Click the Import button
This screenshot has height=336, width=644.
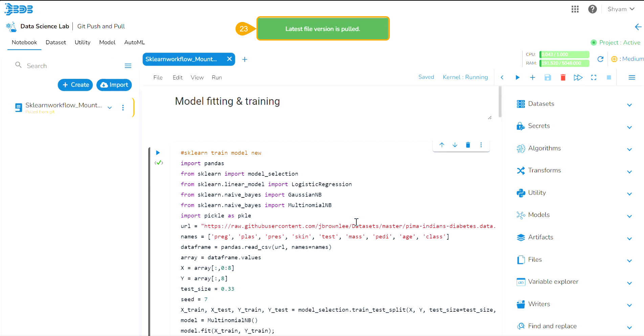[114, 85]
